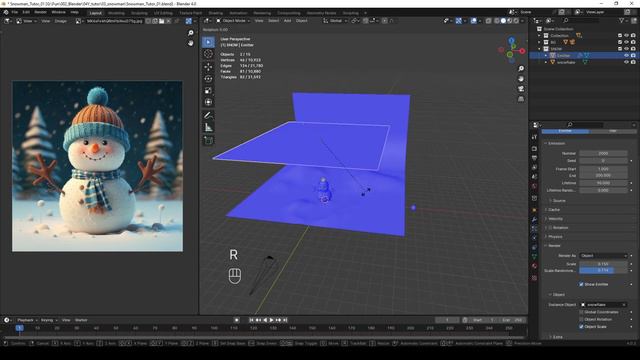
Task: Select the Select Box tool in viewport toolbar
Action: click(x=208, y=42)
